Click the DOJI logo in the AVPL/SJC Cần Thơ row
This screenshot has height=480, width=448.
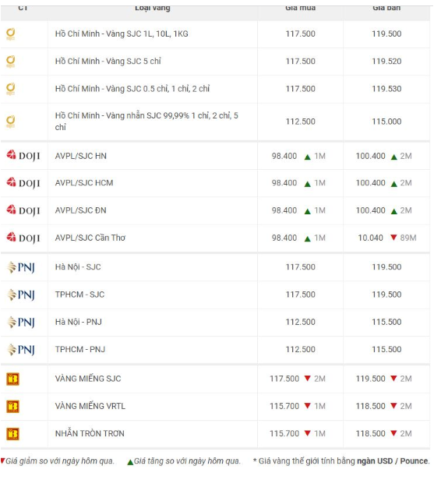(x=23, y=238)
